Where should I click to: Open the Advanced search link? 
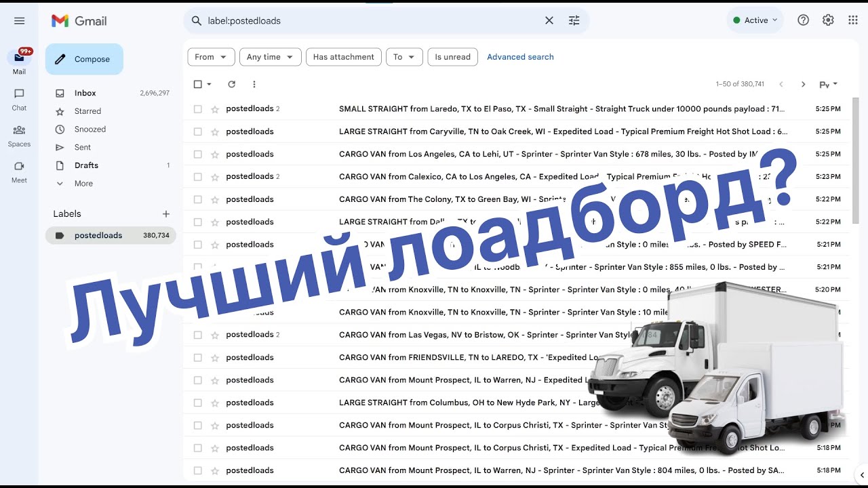(520, 57)
